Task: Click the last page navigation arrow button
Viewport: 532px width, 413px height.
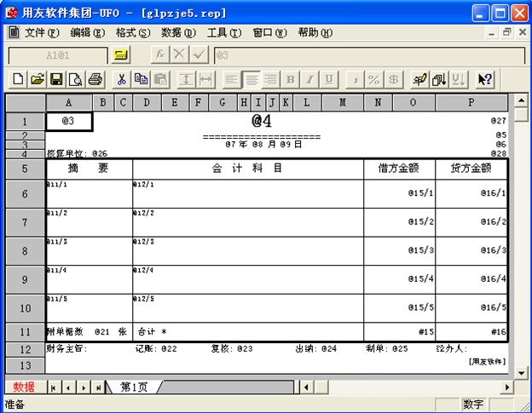Action: click(98, 387)
